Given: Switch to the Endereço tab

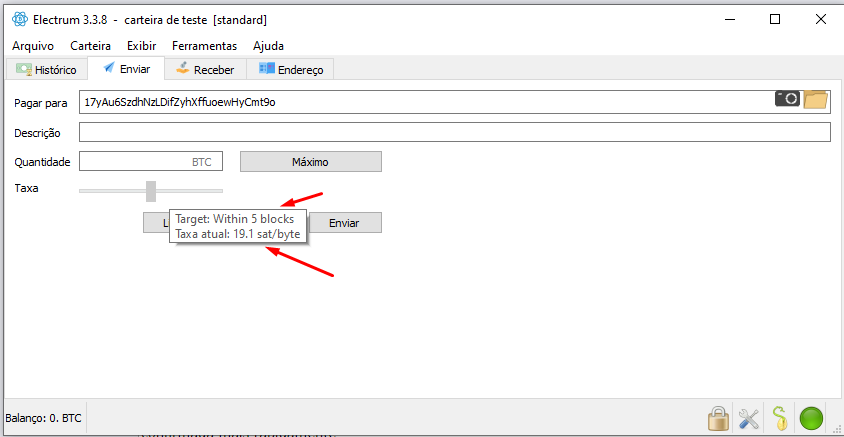Looking at the screenshot, I should pos(290,69).
